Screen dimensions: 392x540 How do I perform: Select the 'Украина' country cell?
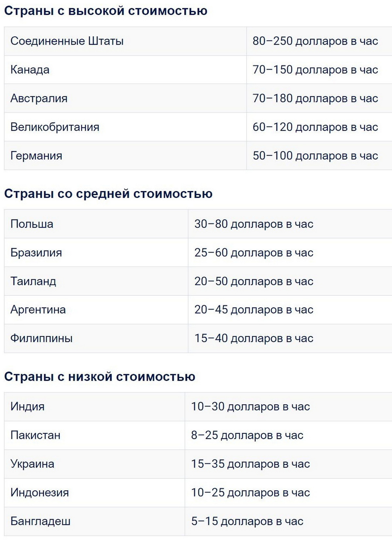[32, 464]
